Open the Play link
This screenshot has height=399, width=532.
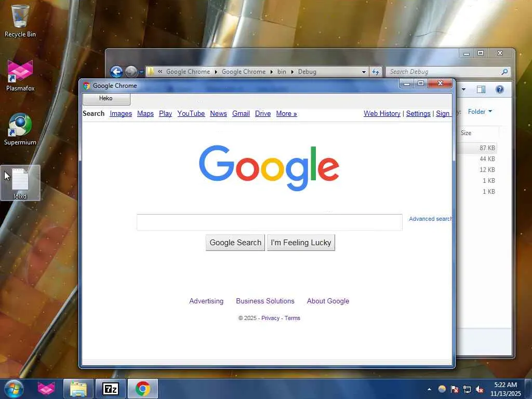[165, 114]
